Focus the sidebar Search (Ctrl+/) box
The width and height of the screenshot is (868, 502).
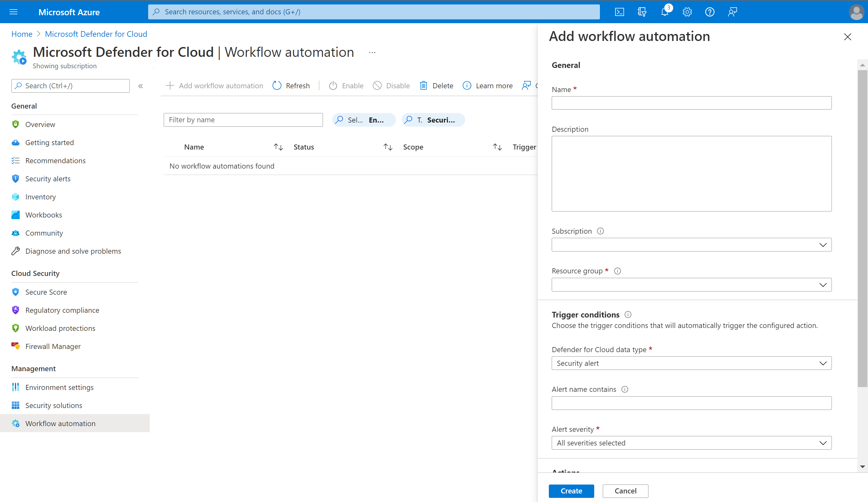71,86
